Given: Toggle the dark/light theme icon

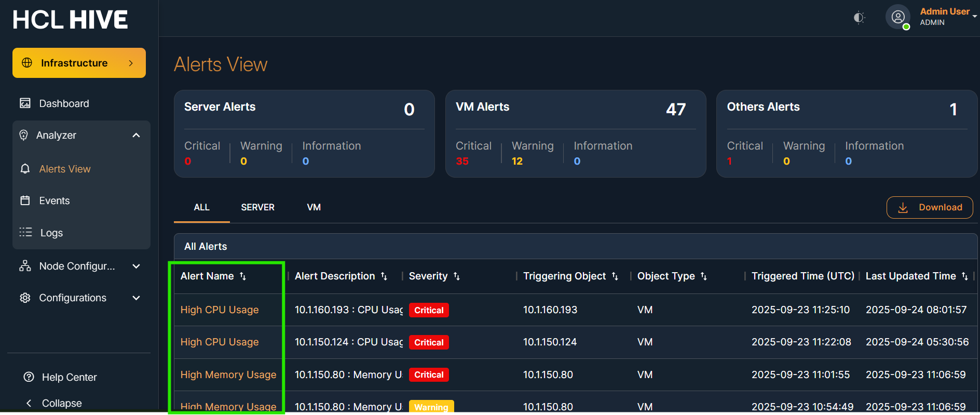Looking at the screenshot, I should click(859, 18).
